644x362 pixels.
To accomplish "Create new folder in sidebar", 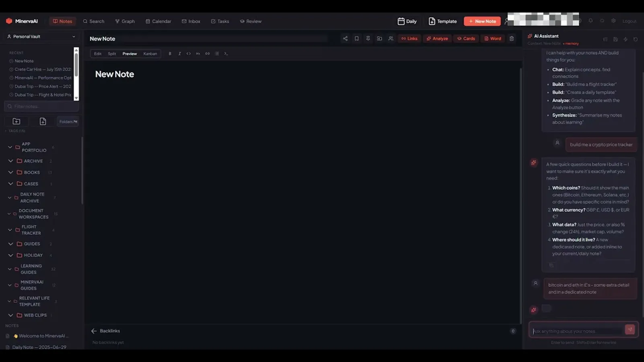I will pyautogui.click(x=17, y=121).
